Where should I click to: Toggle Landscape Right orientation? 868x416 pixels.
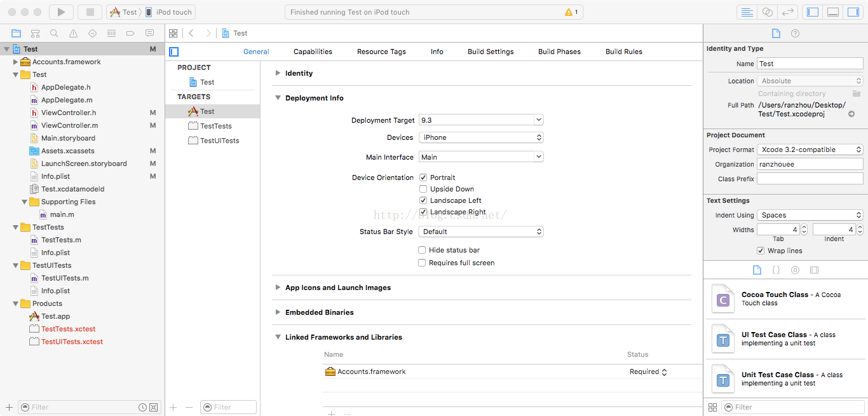(x=423, y=212)
